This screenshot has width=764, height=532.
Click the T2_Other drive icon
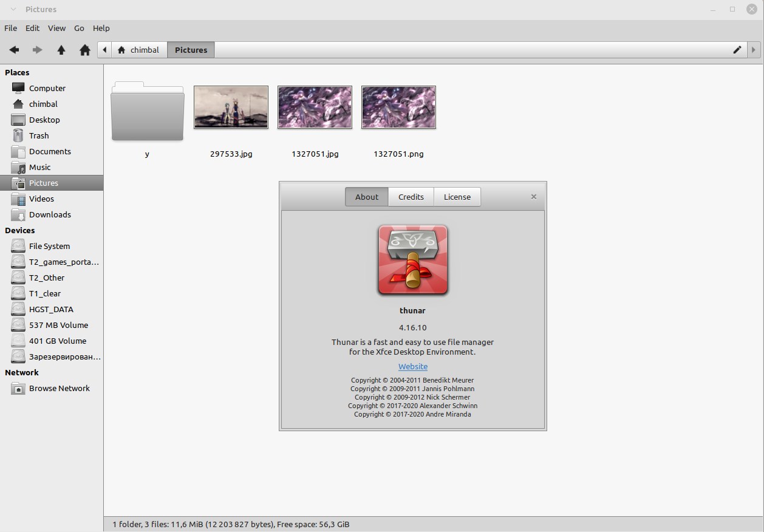[x=18, y=278]
